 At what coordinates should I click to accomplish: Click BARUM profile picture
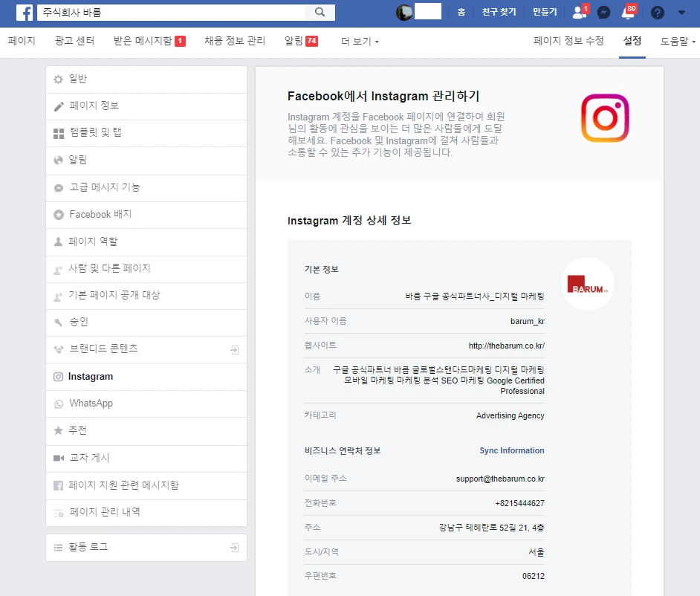click(588, 284)
